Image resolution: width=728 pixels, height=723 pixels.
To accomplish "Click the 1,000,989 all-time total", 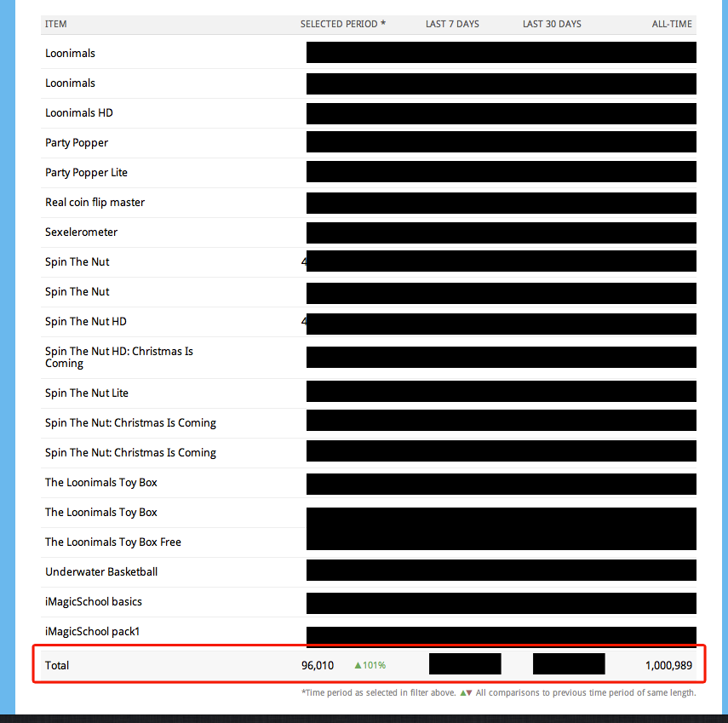I will (x=668, y=665).
